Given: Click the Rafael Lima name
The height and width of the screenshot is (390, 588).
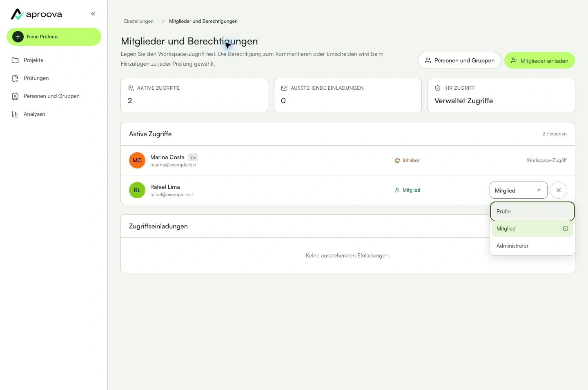Looking at the screenshot, I should tap(165, 187).
